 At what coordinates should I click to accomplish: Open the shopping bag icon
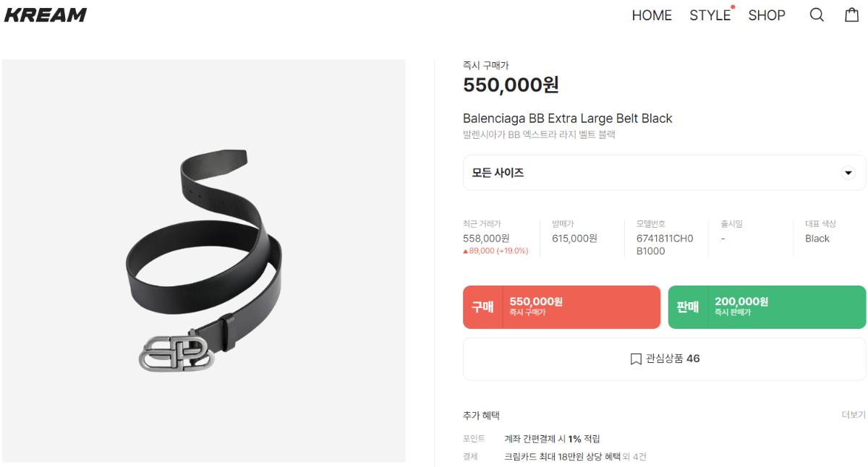point(852,14)
